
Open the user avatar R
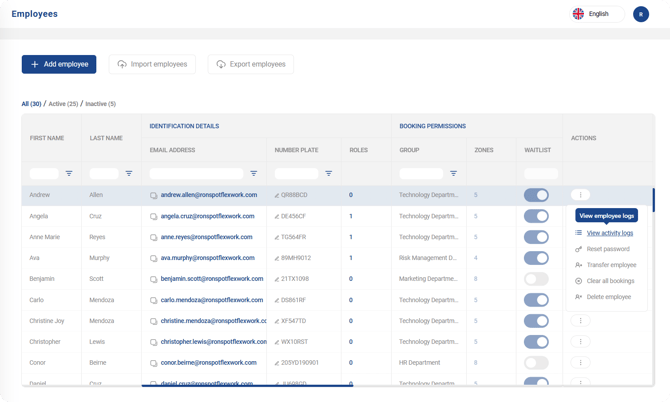pos(641,14)
